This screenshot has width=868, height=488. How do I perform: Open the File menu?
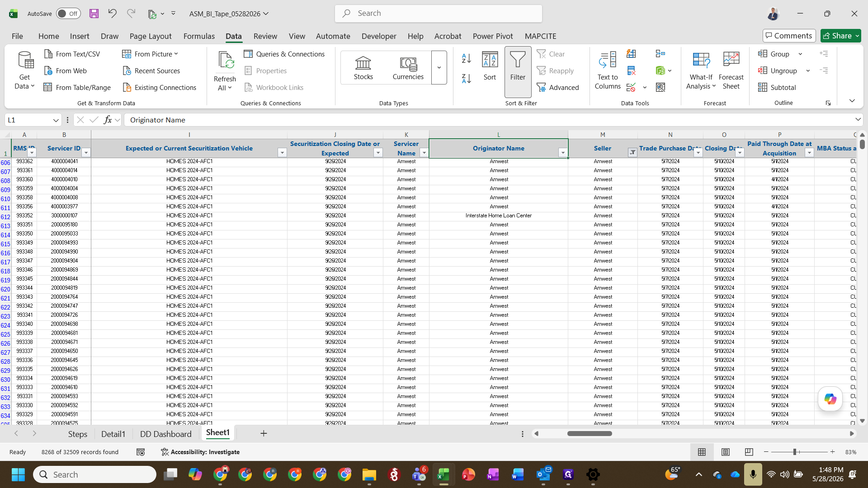17,36
